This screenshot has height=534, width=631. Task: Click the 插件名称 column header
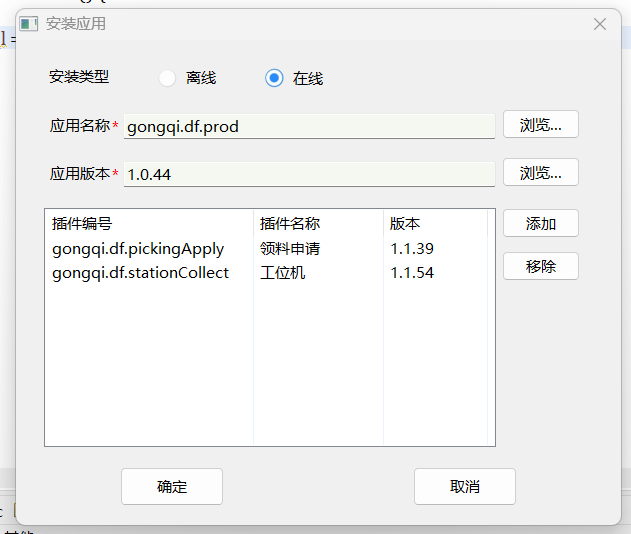point(318,223)
